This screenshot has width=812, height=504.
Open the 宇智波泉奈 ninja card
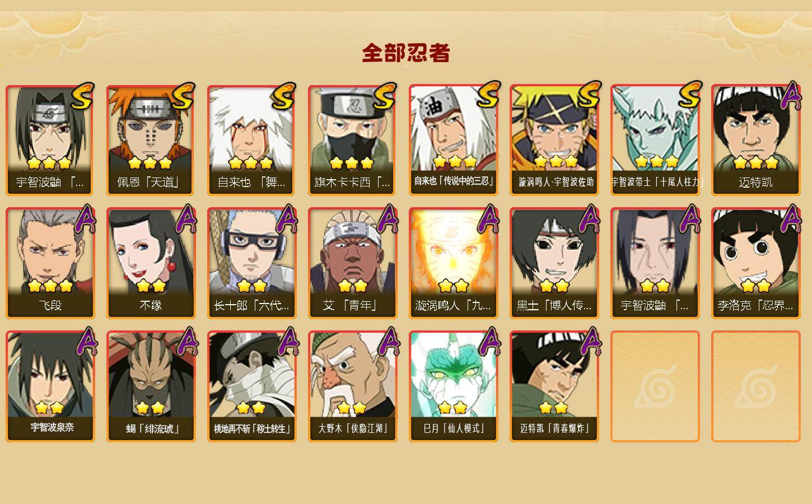50,386
